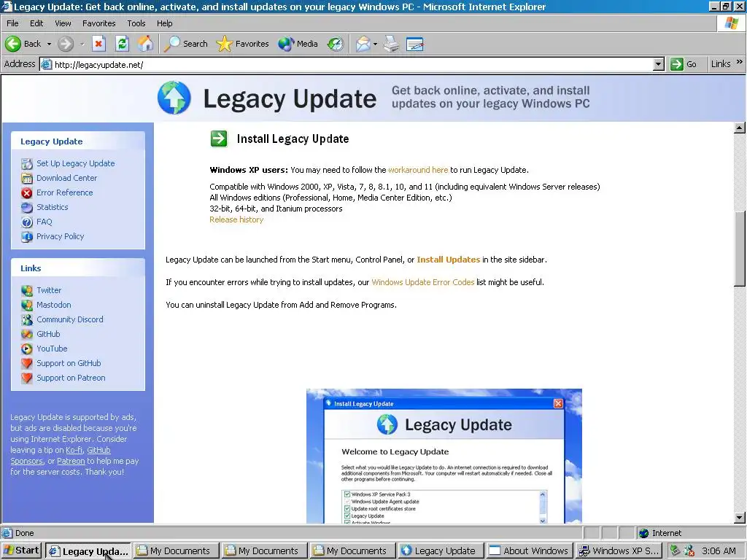Open the GitHub sidebar link

[x=49, y=334]
